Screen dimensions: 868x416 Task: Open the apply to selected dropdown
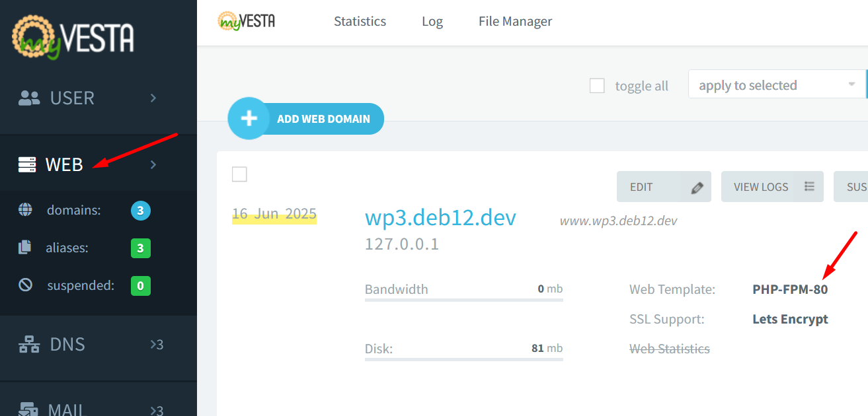pos(777,85)
